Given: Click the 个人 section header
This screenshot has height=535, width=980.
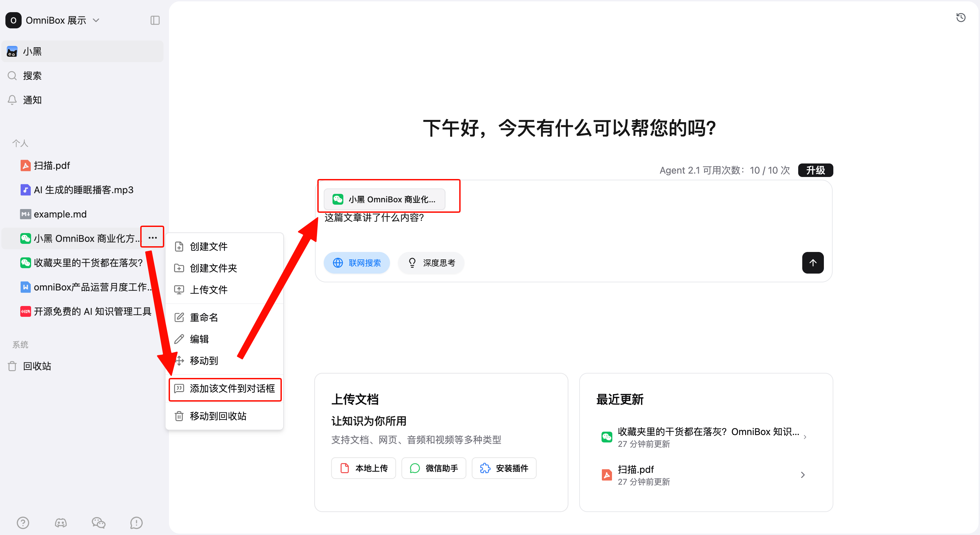Looking at the screenshot, I should (20, 143).
